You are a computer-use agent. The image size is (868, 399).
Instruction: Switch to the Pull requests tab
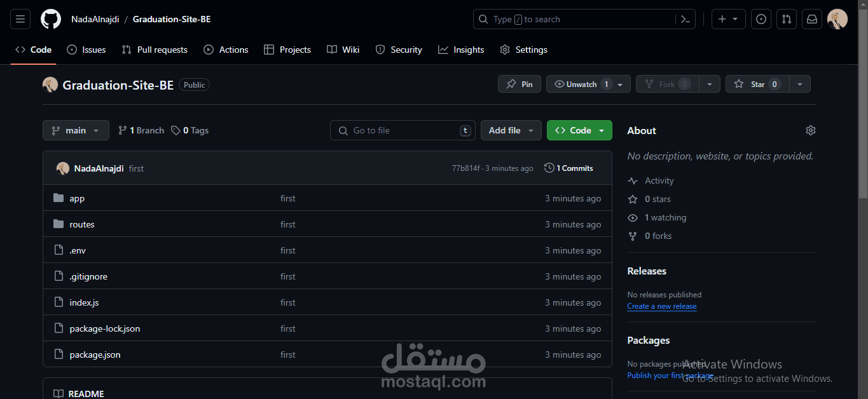155,50
